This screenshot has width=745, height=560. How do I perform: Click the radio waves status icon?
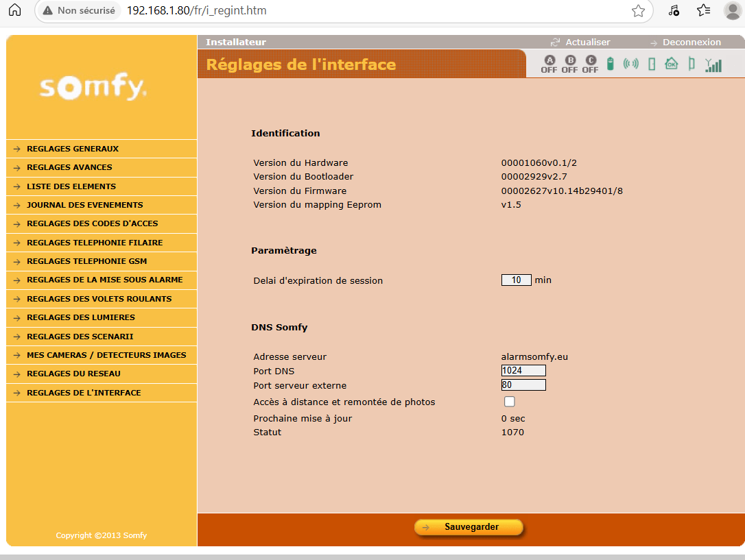pos(631,64)
